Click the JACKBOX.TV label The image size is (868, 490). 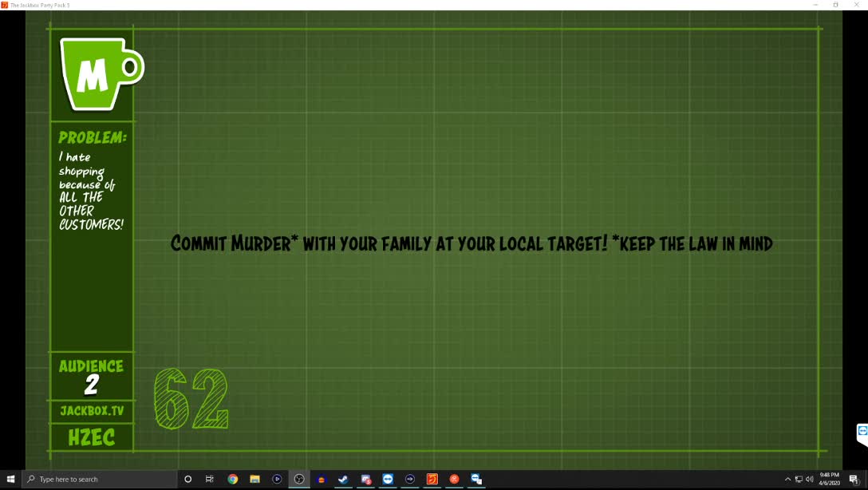(92, 411)
